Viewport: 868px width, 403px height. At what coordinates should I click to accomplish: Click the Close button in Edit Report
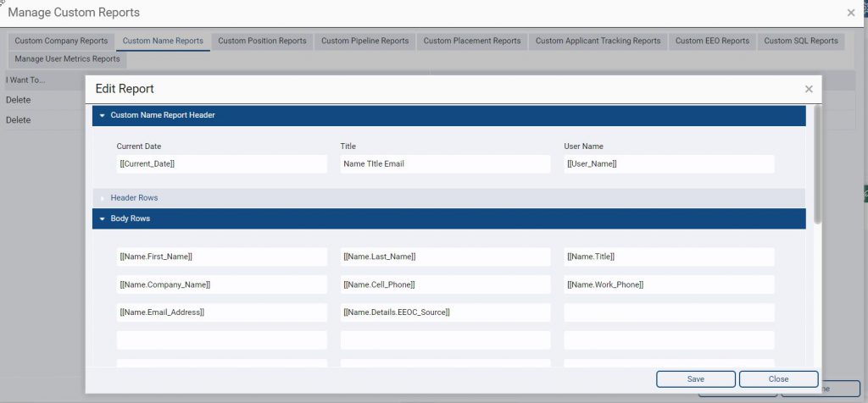click(778, 379)
